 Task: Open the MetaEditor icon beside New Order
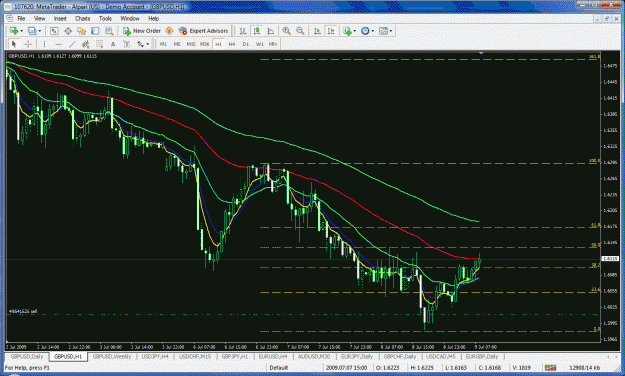click(169, 31)
